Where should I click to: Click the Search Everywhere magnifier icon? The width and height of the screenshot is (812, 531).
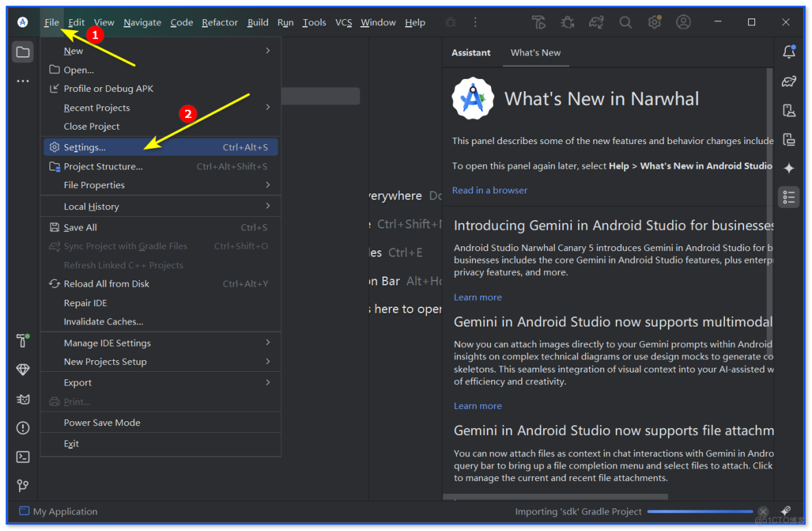(625, 22)
